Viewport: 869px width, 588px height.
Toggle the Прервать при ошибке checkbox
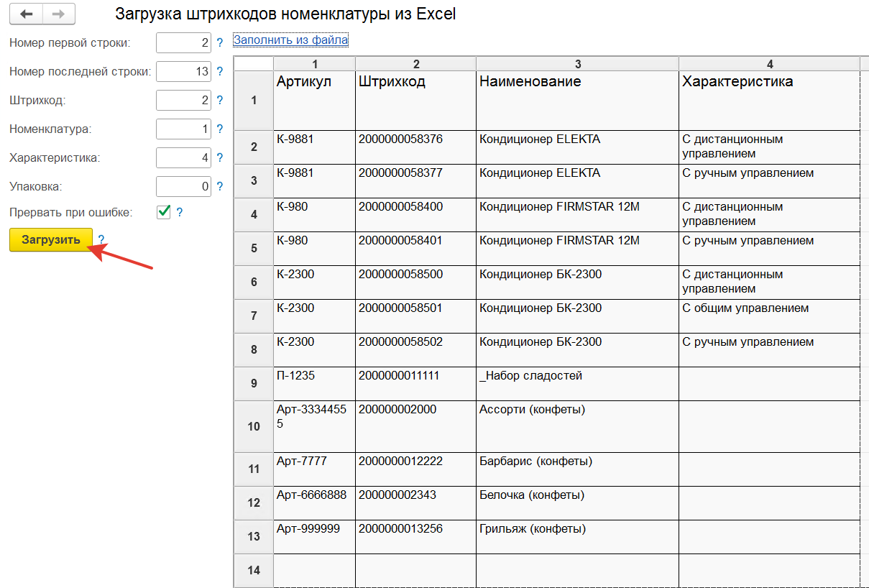pyautogui.click(x=163, y=212)
